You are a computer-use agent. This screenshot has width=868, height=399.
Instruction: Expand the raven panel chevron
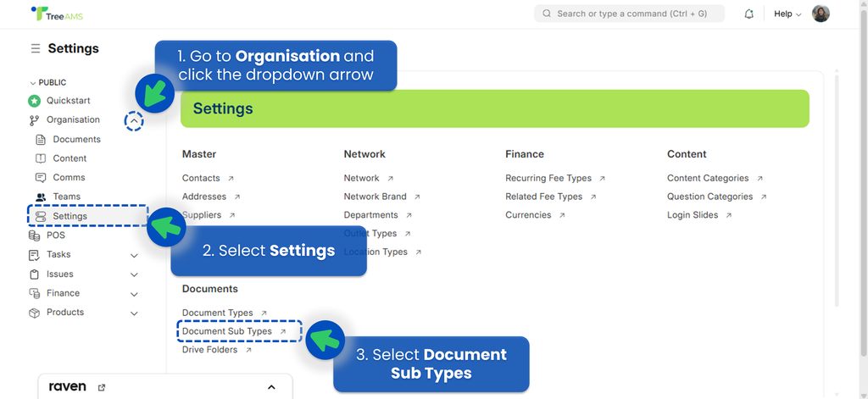[x=271, y=387]
